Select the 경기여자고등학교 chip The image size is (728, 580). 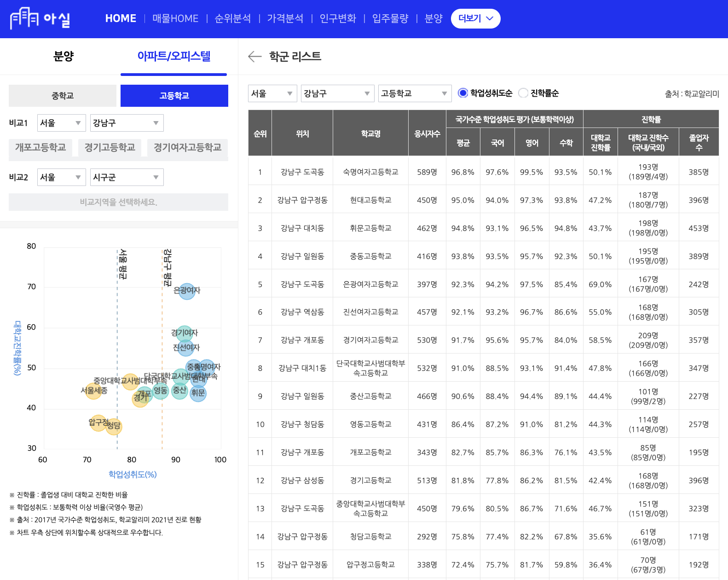point(187,147)
